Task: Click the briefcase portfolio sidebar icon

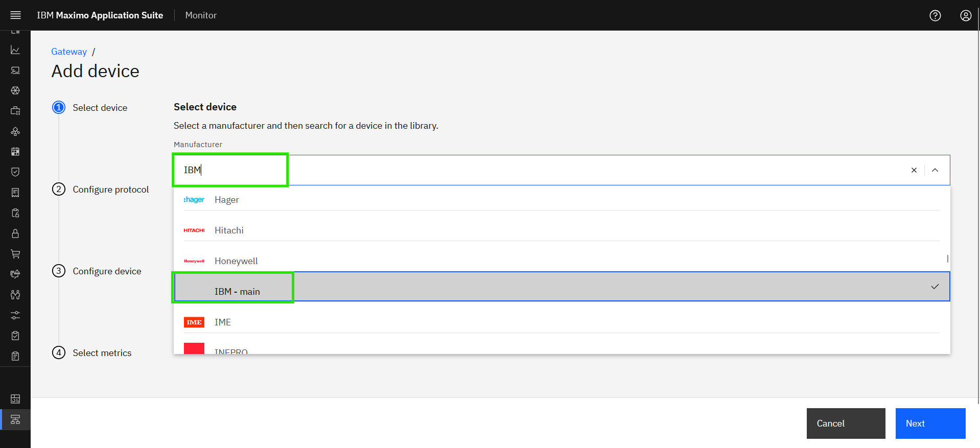Action: coord(15,111)
